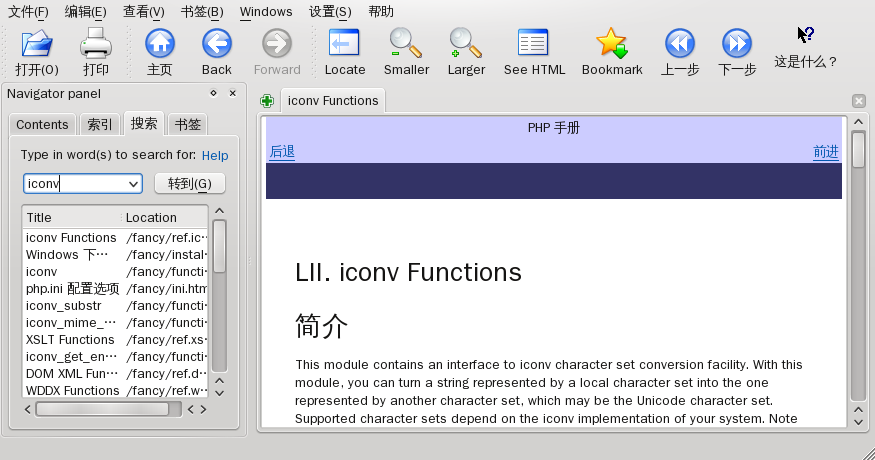This screenshot has width=875, height=460.
Task: Expand the search word combo box dropdown
Action: pyautogui.click(x=133, y=184)
